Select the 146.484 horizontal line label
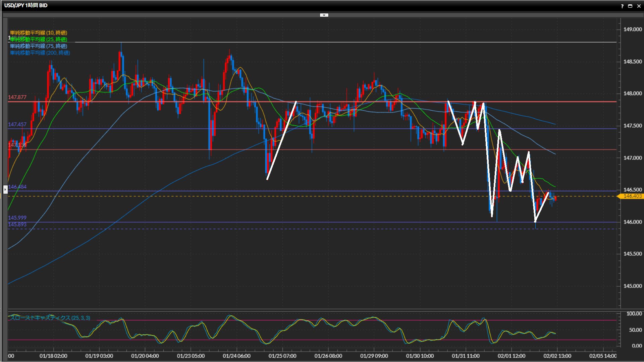Viewport: 644px width, 362px height. coord(17,187)
